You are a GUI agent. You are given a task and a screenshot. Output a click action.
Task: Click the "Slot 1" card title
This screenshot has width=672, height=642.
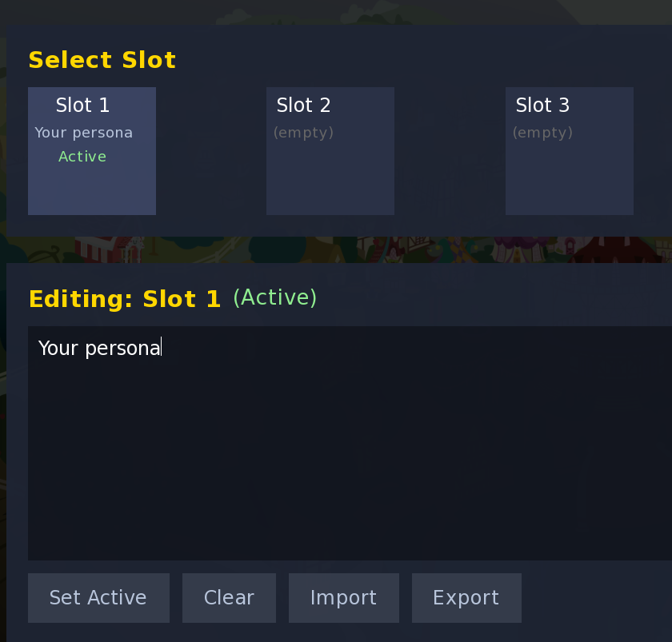point(82,106)
